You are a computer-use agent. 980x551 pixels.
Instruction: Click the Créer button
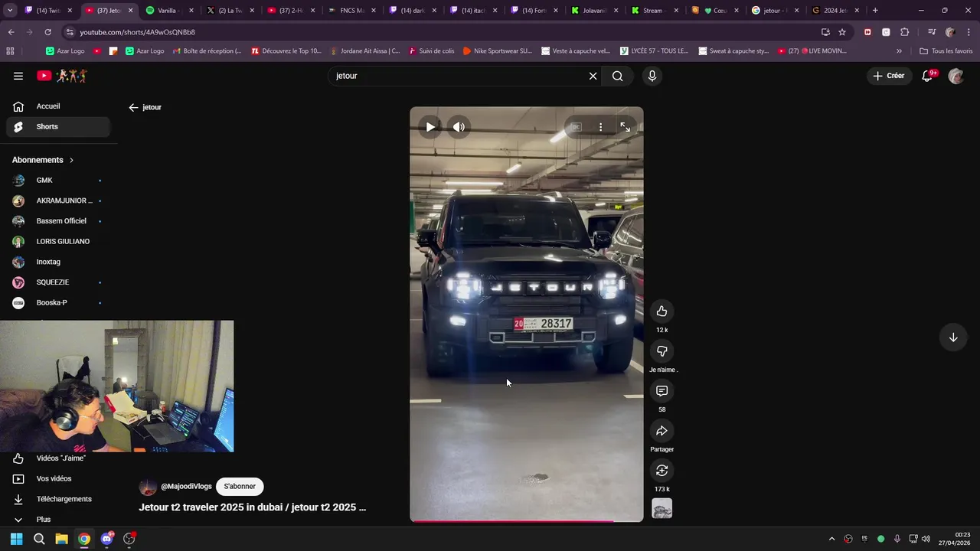click(889, 76)
